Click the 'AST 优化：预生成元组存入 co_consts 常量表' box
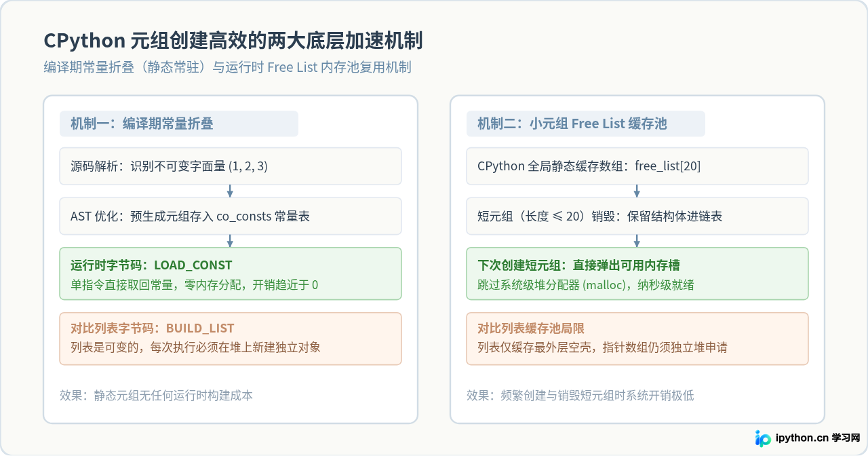This screenshot has width=868, height=456. [231, 216]
